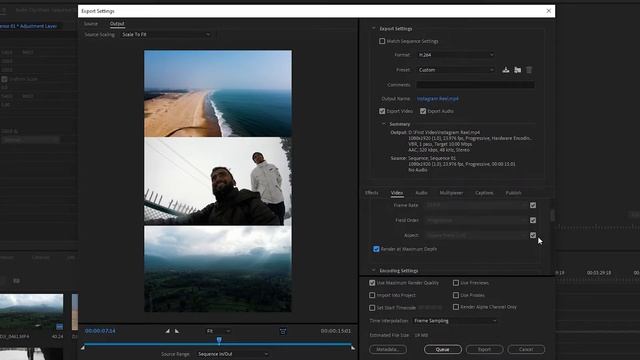The width and height of the screenshot is (640, 360).
Task: Toggle Match Sequence Settings checkbox
Action: (x=382, y=41)
